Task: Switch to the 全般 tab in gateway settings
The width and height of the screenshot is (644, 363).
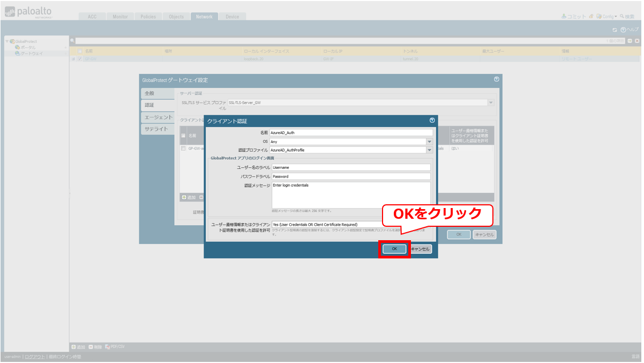Action: pyautogui.click(x=158, y=93)
